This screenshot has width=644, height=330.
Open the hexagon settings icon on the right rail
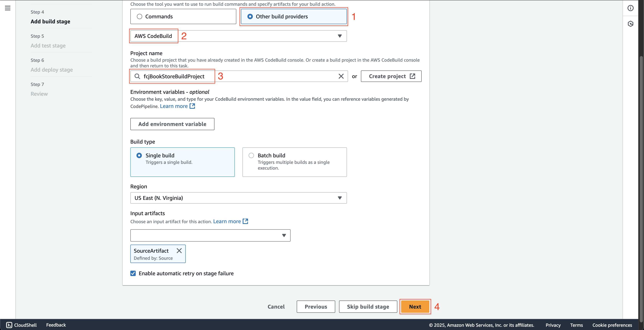coord(631,24)
